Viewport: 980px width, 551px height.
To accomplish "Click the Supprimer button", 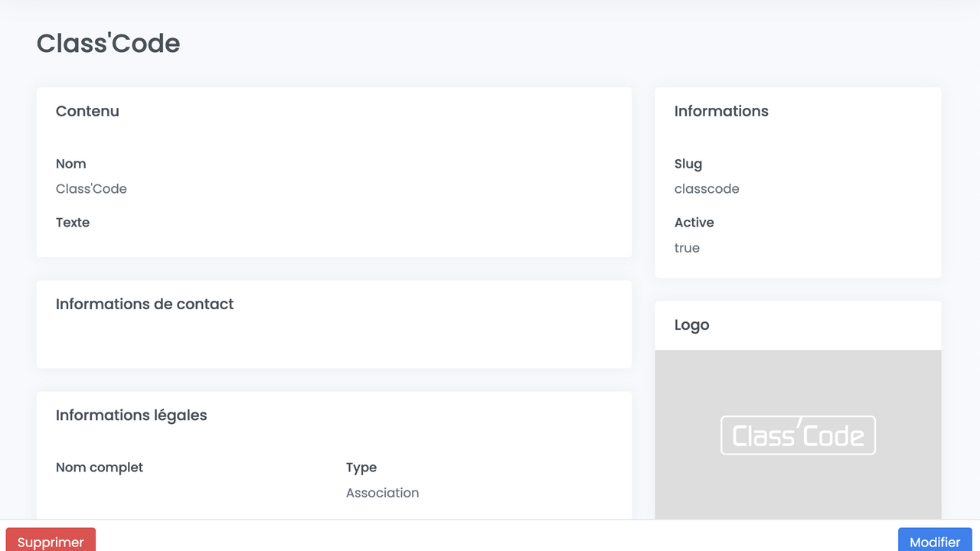I will [x=51, y=541].
